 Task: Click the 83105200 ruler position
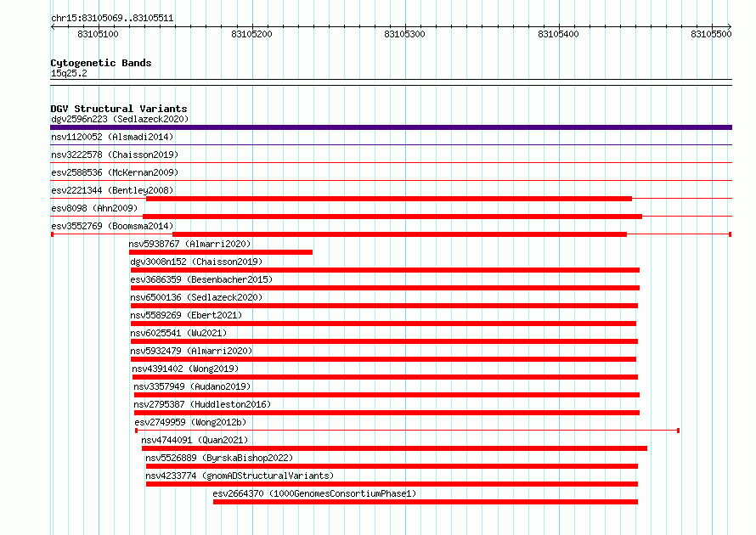[251, 34]
